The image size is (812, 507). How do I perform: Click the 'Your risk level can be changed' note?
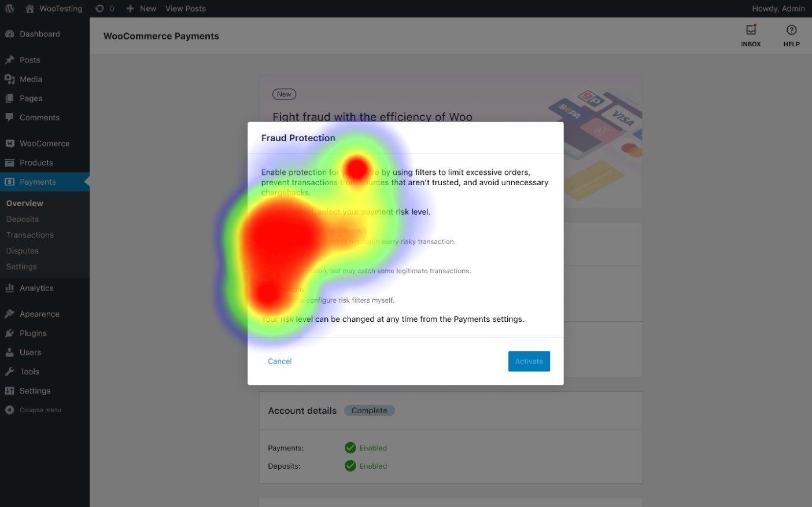[x=393, y=319]
